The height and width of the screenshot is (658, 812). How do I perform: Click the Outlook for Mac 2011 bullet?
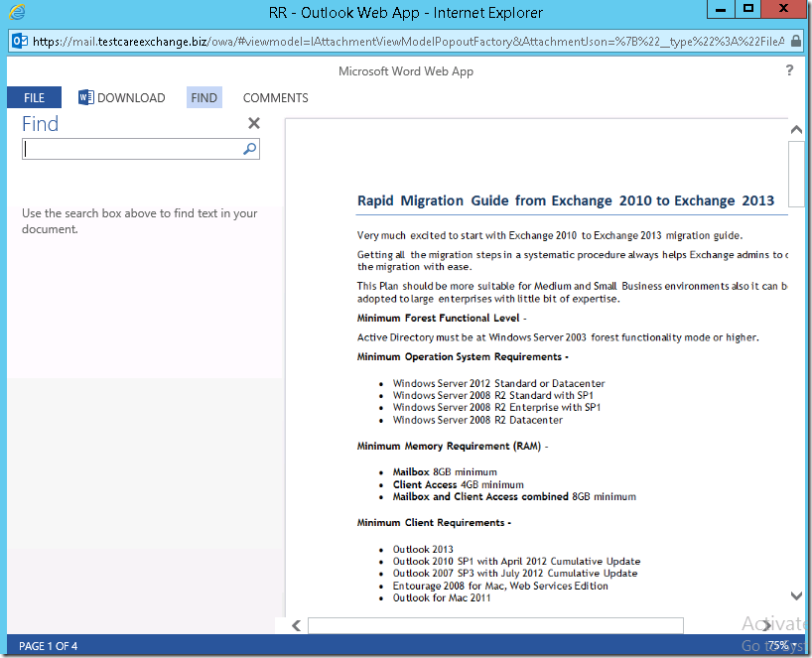441,597
